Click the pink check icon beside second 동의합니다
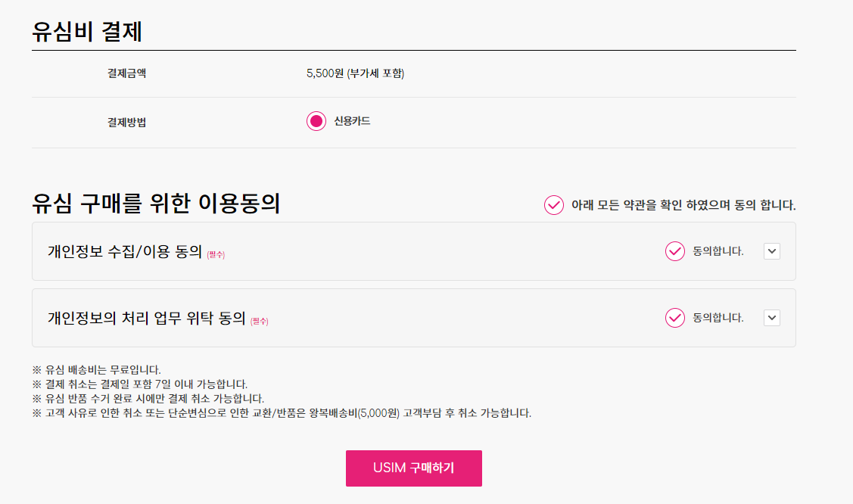The height and width of the screenshot is (504, 853). point(674,317)
